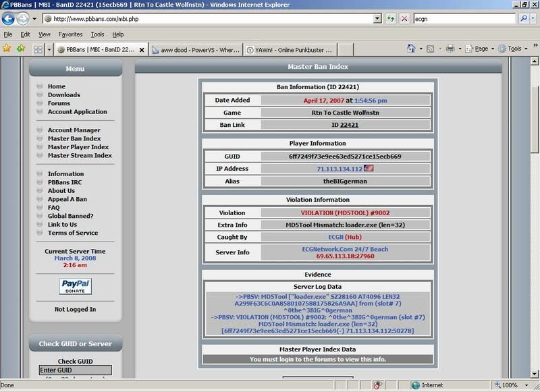Click the alias theBIGgerman cell
Screen dimensions: 540x392
[x=346, y=181]
